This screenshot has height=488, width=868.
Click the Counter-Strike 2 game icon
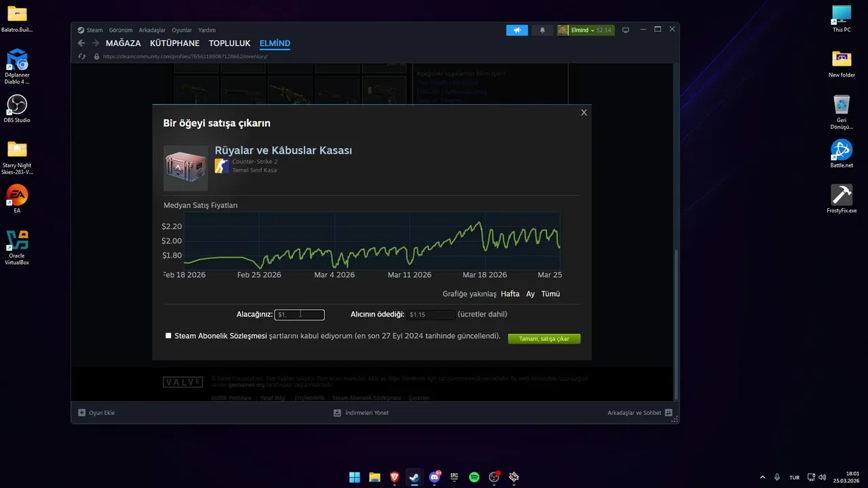(222, 166)
